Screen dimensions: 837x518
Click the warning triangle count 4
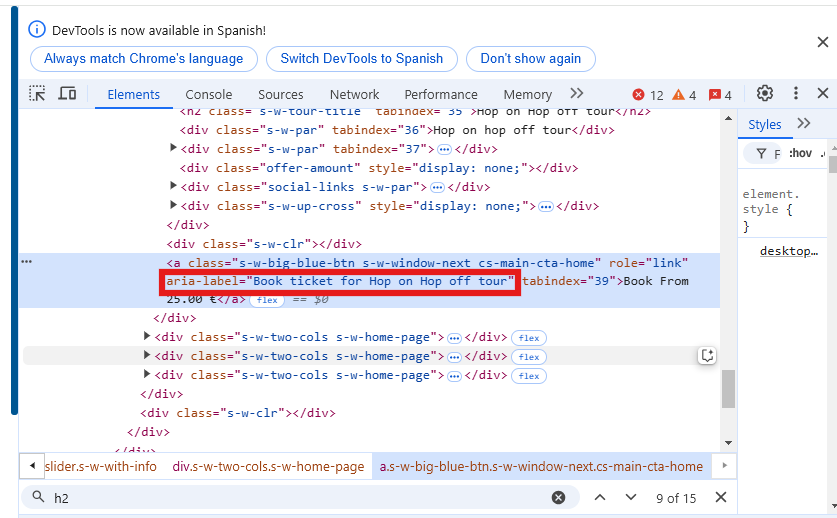[x=684, y=95]
